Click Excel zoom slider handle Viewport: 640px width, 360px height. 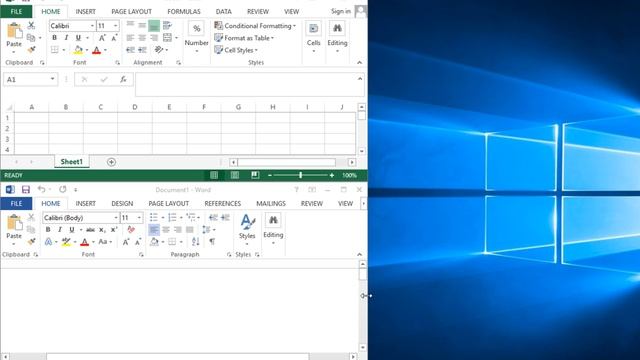pyautogui.click(x=300, y=175)
